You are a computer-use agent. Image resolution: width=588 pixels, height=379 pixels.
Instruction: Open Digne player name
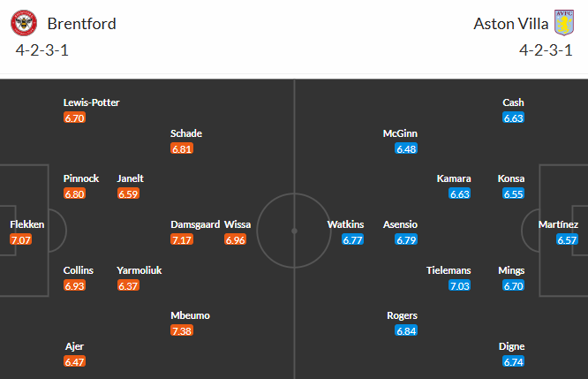[x=513, y=346]
